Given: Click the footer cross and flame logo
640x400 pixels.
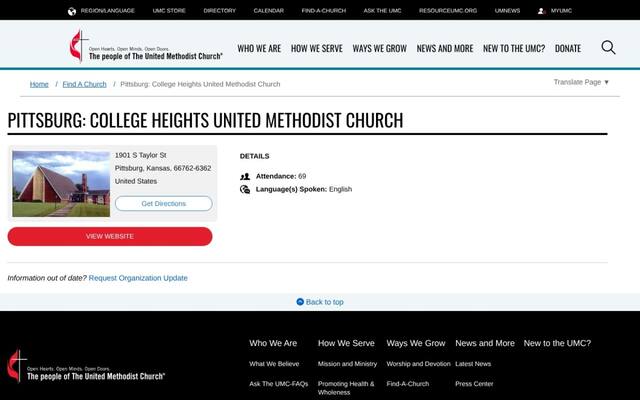Looking at the screenshot, I should [17, 365].
